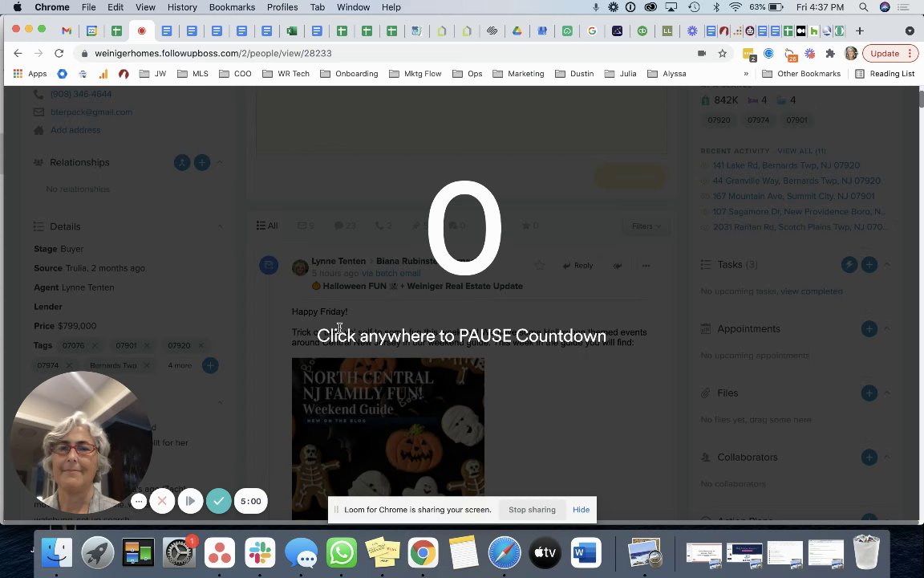Click the address bar URL field
The image size is (924, 578).
click(x=389, y=53)
